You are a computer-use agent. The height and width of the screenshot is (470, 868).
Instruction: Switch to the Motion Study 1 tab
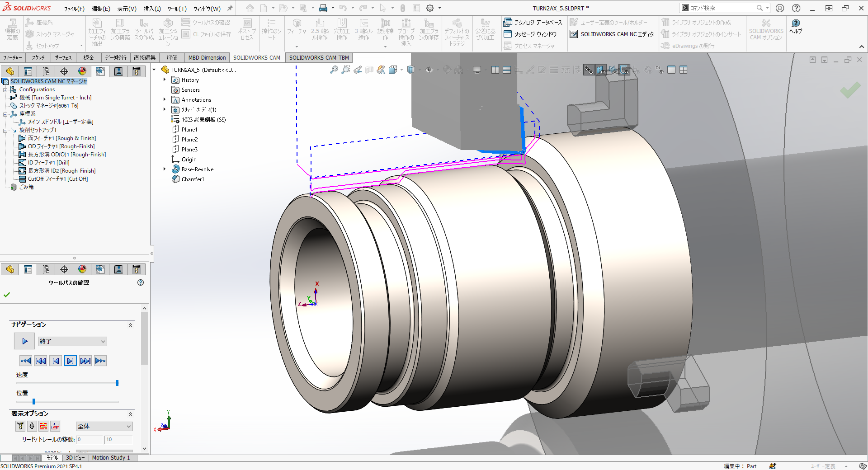(111, 457)
